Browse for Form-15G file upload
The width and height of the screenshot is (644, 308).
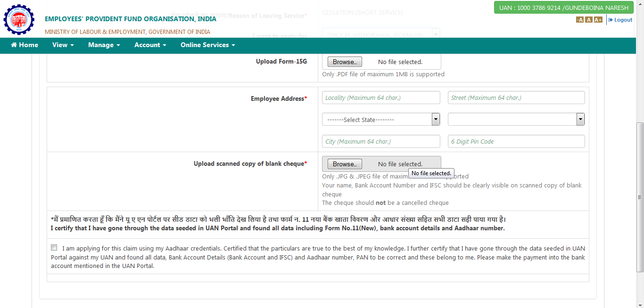pos(345,62)
